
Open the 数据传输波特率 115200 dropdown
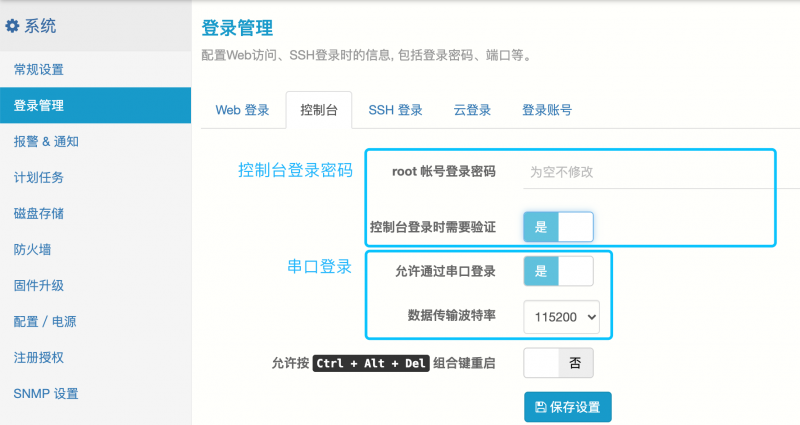(561, 317)
